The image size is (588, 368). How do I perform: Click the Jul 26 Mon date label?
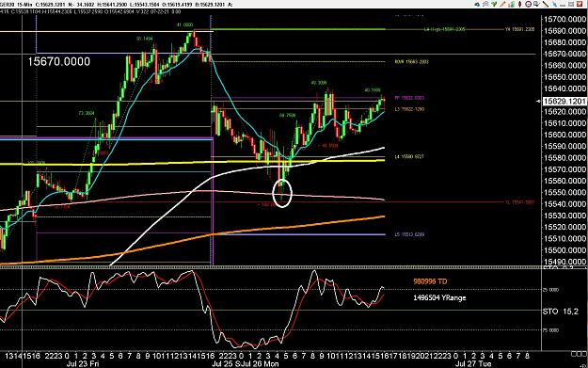[x=261, y=364]
